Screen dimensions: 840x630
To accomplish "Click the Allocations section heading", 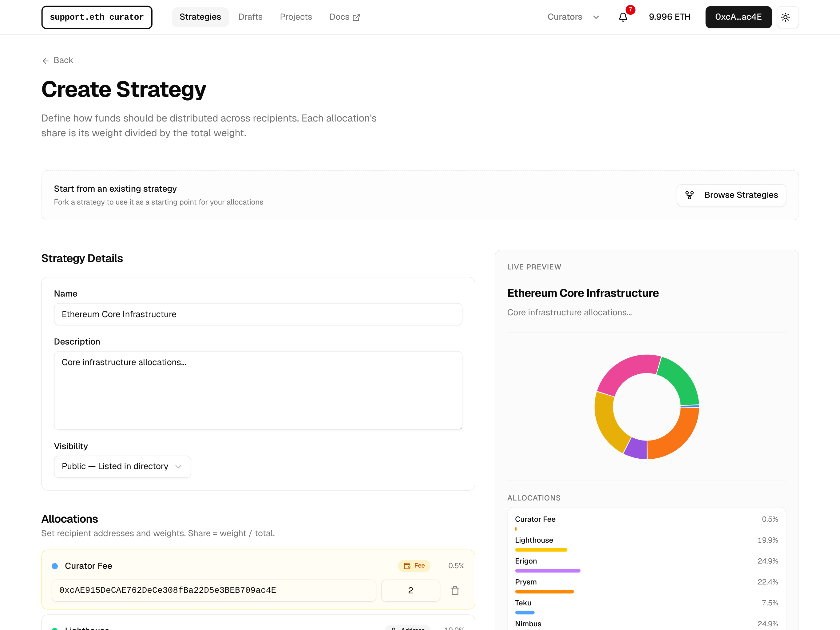I will click(x=69, y=519).
